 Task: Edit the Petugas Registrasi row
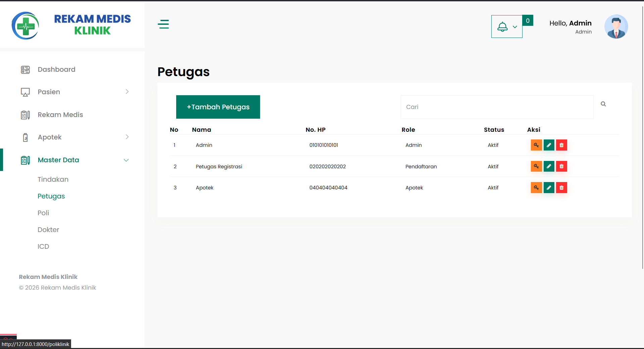click(x=549, y=166)
